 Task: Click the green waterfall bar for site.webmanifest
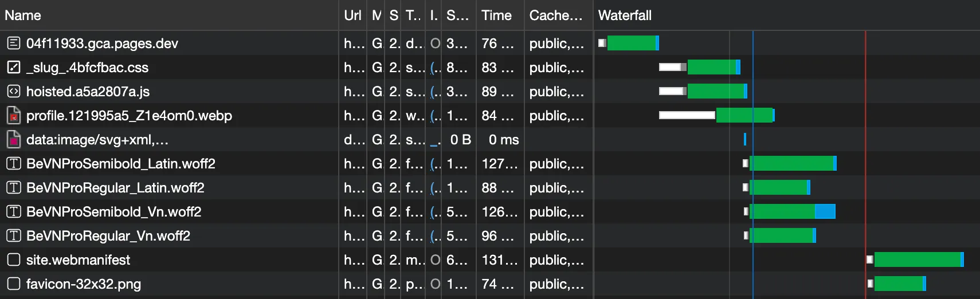tap(917, 259)
